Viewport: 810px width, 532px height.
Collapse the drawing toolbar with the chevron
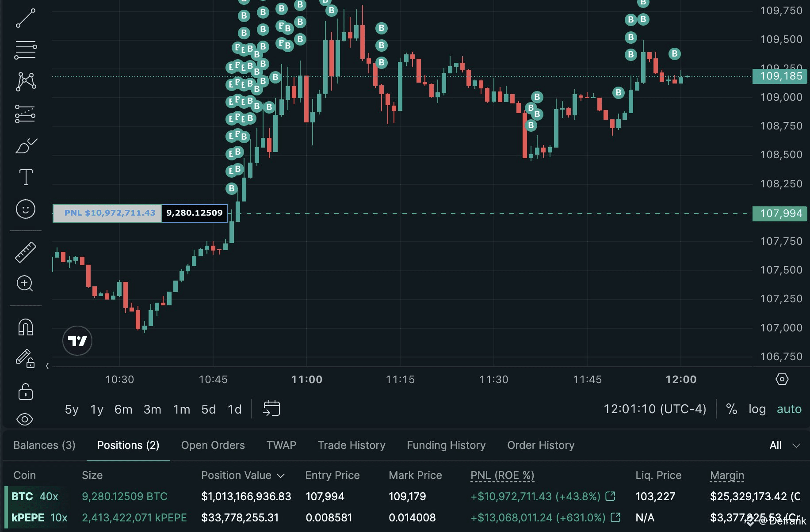[47, 366]
